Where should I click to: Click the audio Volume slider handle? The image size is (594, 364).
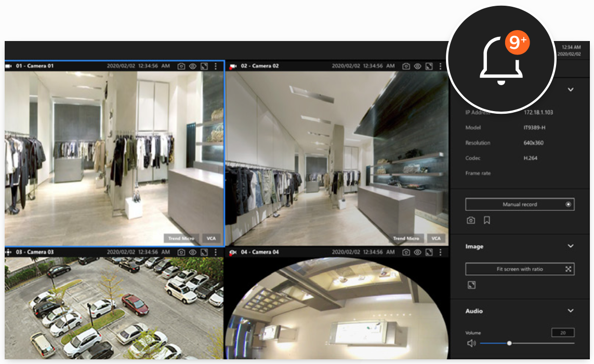[x=509, y=343]
